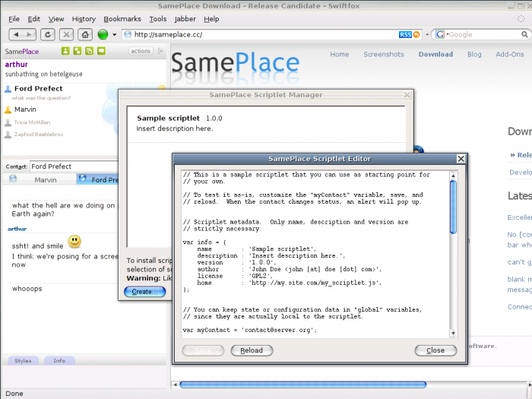Click the smiley emoticon in the chat
The height and width of the screenshot is (399, 532).
point(74,241)
